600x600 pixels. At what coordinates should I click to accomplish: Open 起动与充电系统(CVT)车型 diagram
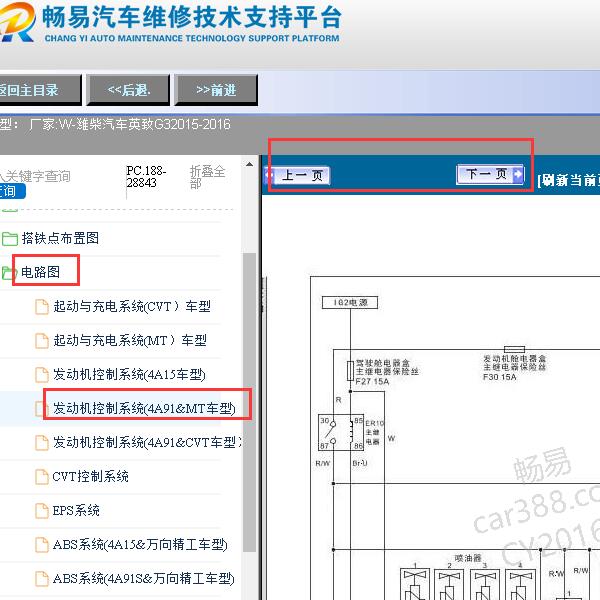click(132, 306)
